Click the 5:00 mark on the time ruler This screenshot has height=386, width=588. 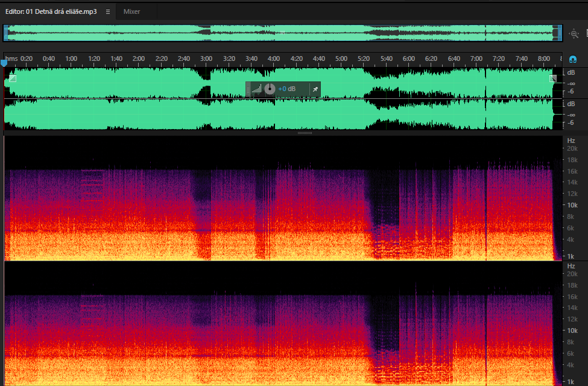341,59
